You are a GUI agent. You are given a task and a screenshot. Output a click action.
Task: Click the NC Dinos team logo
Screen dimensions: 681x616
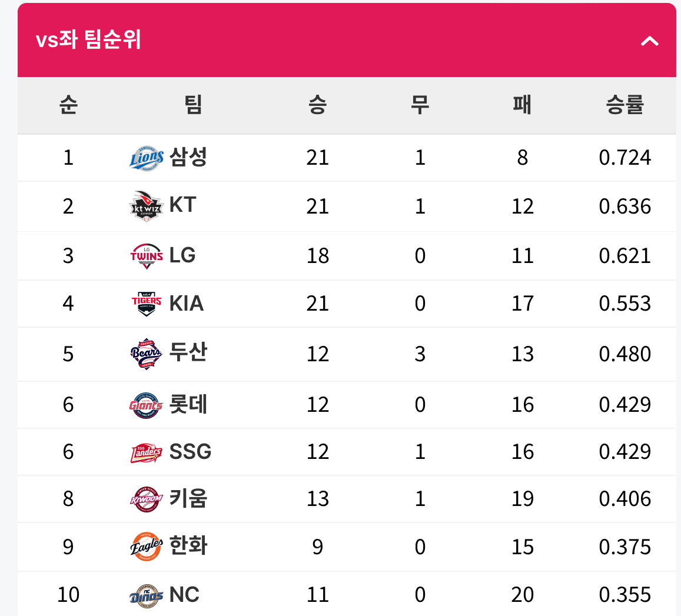click(x=147, y=595)
